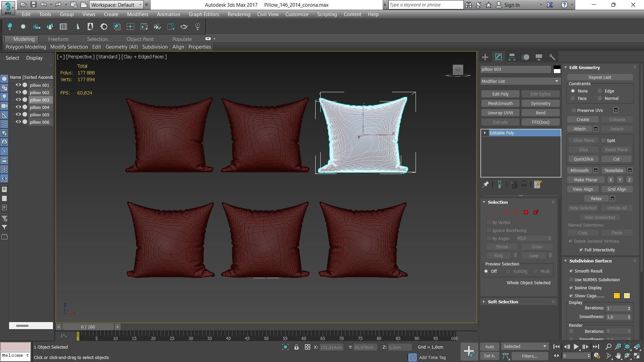Click the ViewCube front face
The width and height of the screenshot is (644, 362).
coord(458,70)
